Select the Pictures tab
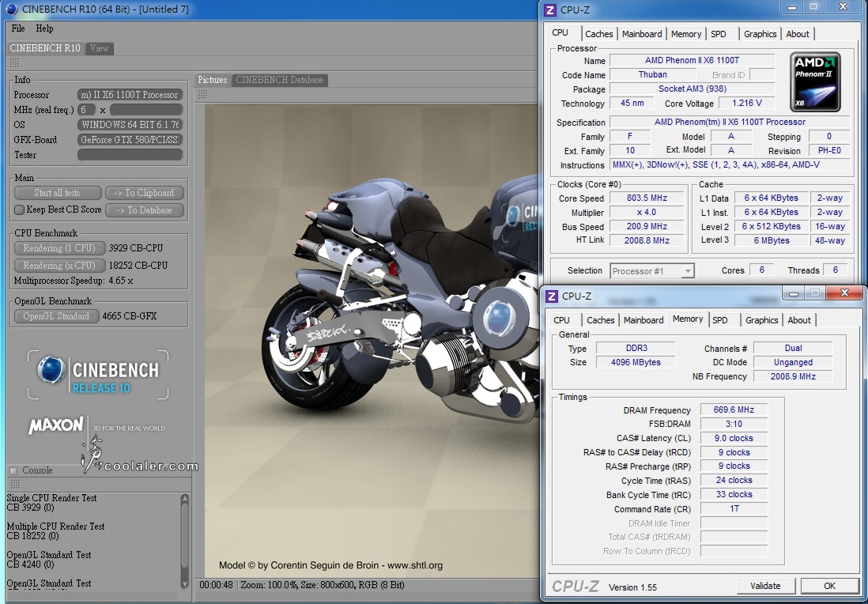The width and height of the screenshot is (868, 604). pyautogui.click(x=213, y=80)
